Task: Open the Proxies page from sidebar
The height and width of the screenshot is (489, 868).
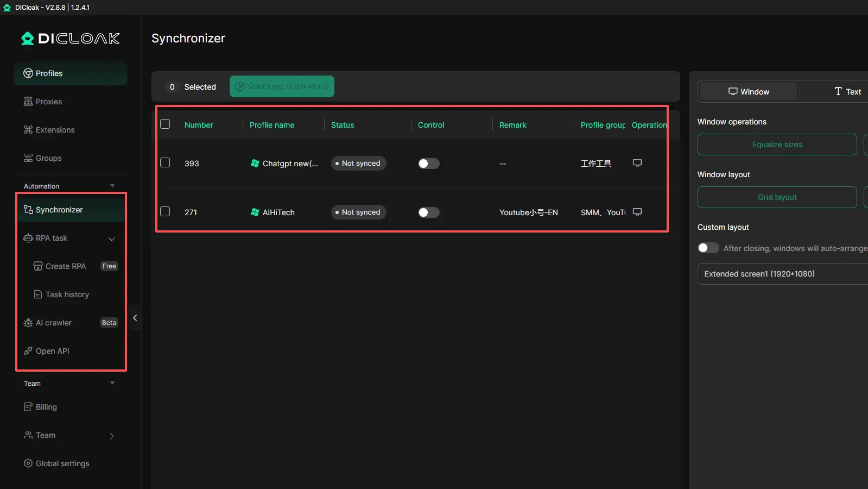Action: [x=48, y=102]
